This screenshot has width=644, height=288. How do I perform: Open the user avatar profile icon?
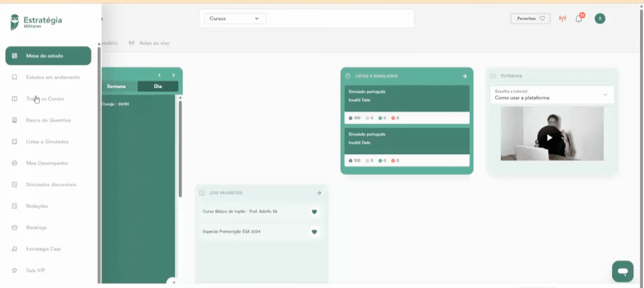[600, 19]
